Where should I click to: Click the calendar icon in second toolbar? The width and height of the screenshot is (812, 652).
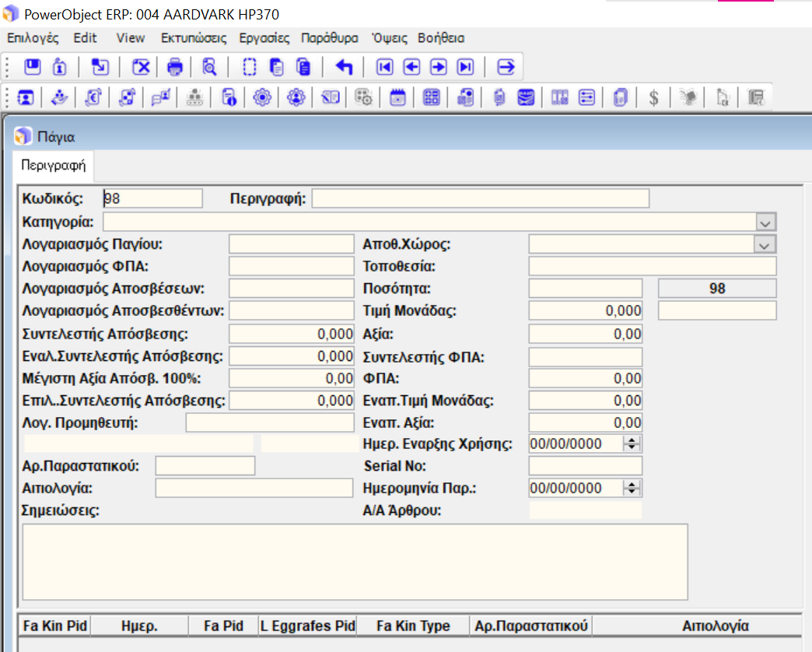pyautogui.click(x=397, y=97)
